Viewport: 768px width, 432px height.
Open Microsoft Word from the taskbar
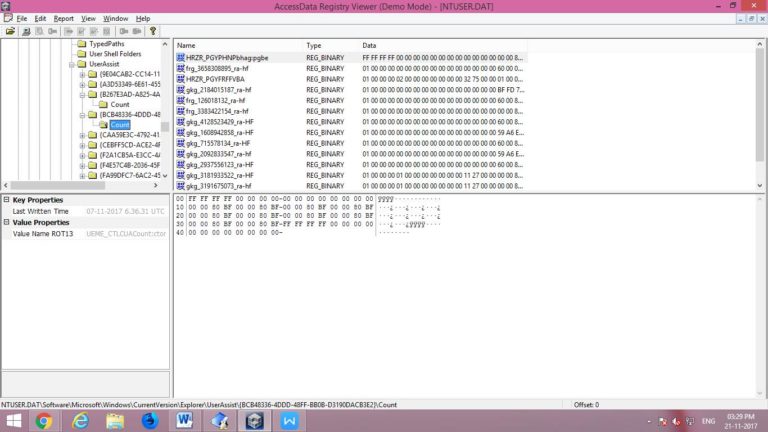185,421
